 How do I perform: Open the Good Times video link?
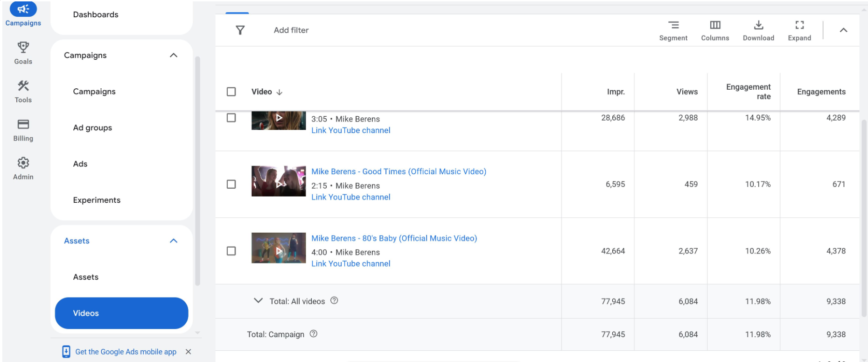click(x=399, y=171)
